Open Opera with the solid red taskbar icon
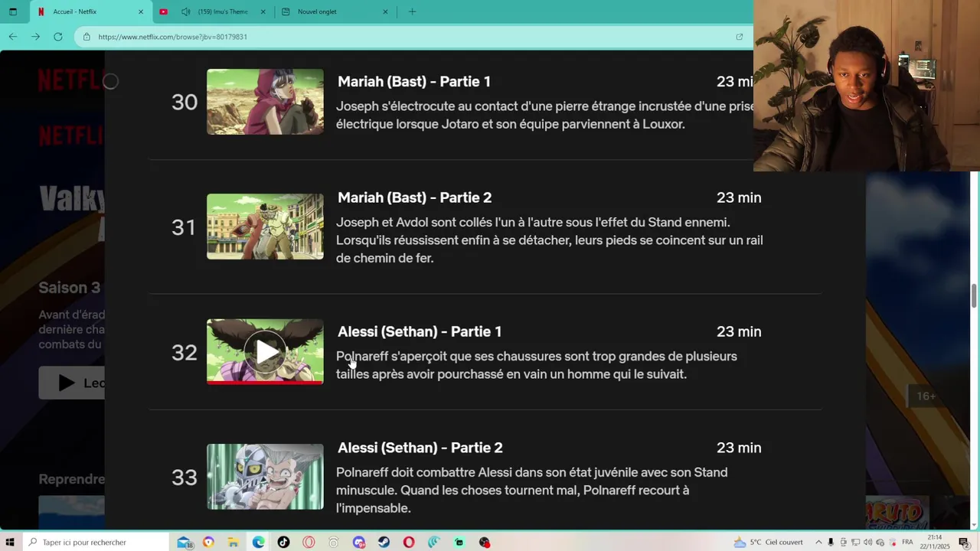Image resolution: width=980 pixels, height=551 pixels. click(x=409, y=542)
